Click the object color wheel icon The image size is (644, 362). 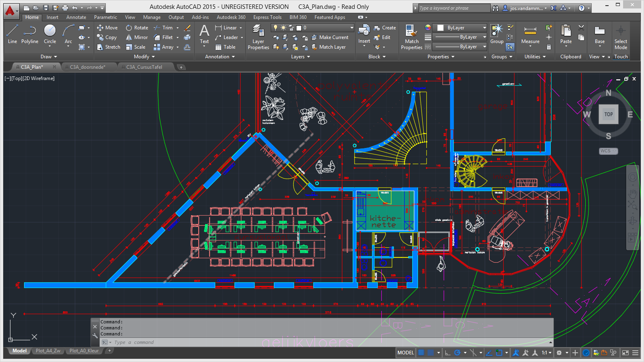coord(428,28)
